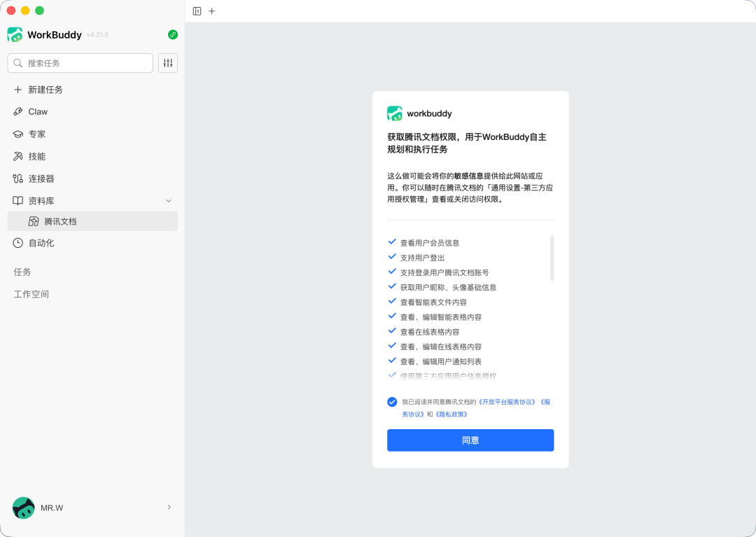756x537 pixels.
Task: Click the 查看、编辑智能表格内容 checkmark
Action: click(392, 316)
